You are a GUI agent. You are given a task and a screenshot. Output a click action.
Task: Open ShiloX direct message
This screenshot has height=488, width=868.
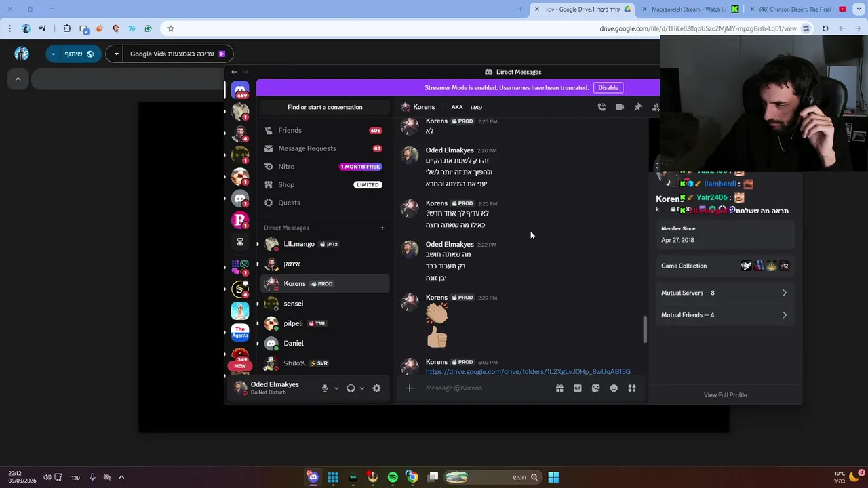click(325, 363)
